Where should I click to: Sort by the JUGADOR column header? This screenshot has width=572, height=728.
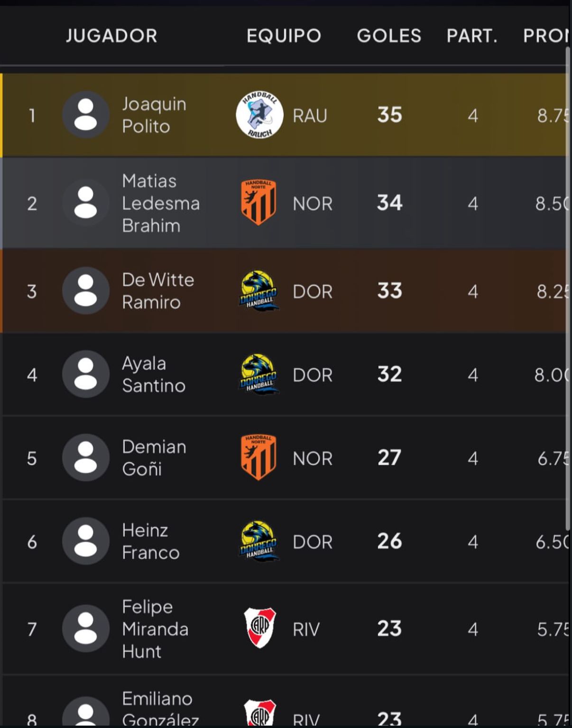tap(111, 36)
